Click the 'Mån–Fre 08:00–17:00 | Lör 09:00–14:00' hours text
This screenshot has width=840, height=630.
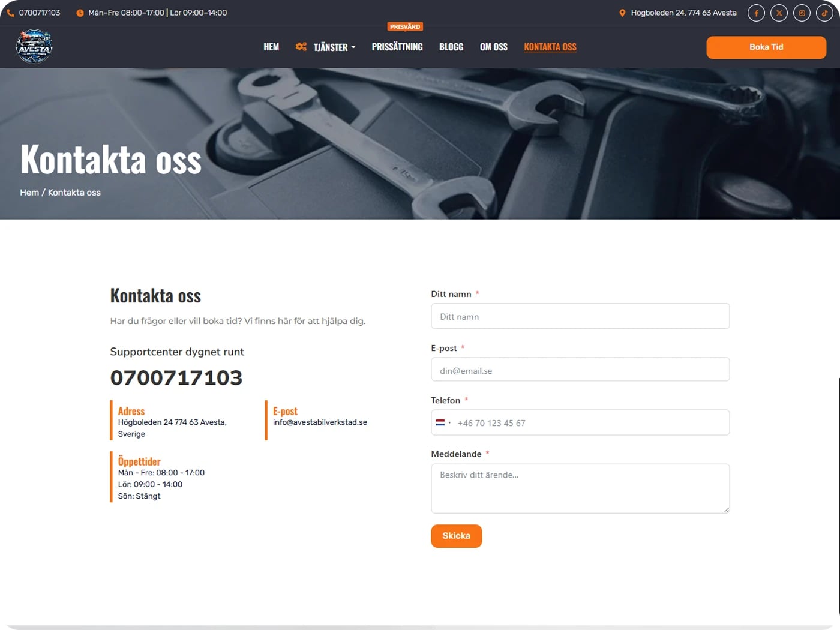(158, 13)
